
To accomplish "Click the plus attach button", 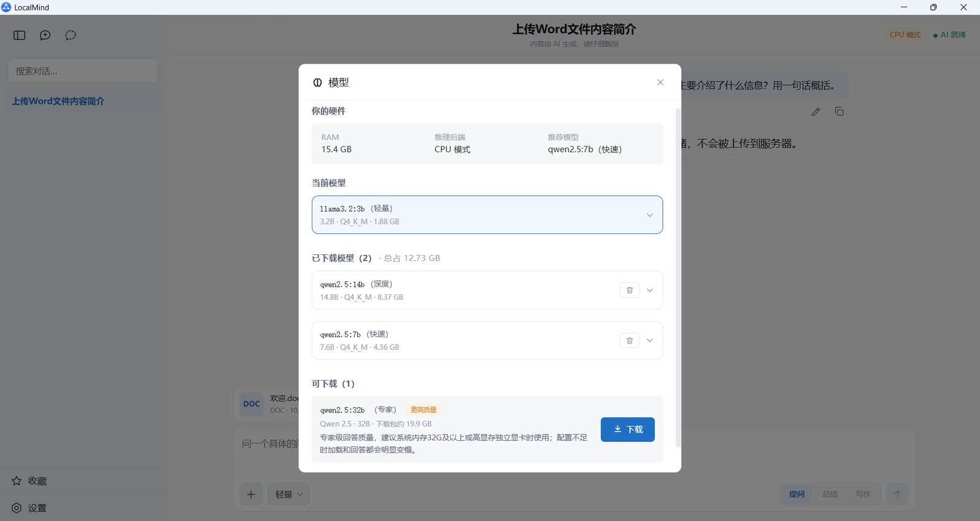I will pyautogui.click(x=251, y=494).
